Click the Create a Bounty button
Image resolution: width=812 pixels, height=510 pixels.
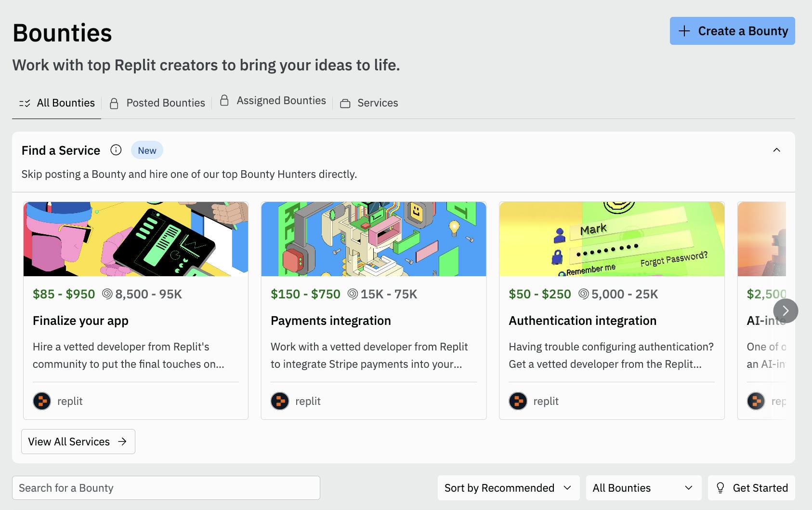click(x=732, y=31)
